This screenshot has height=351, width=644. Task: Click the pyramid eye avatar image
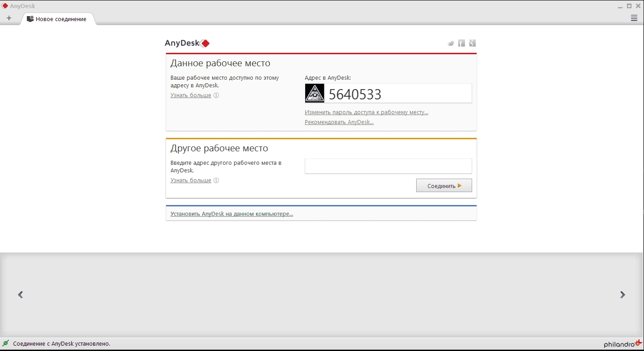[x=315, y=93]
